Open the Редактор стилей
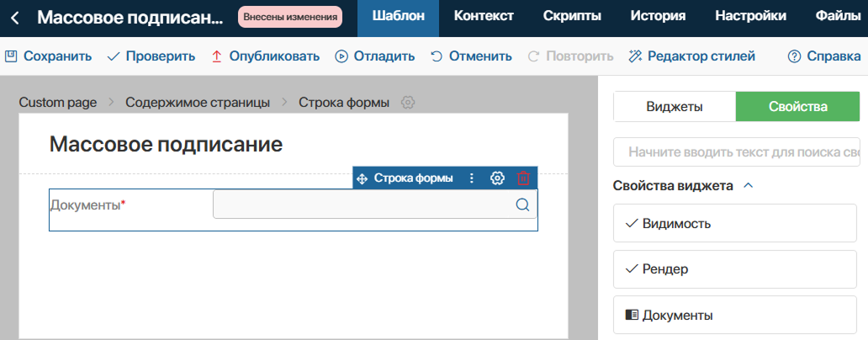Viewport: 868px width, 340px height. 692,56
